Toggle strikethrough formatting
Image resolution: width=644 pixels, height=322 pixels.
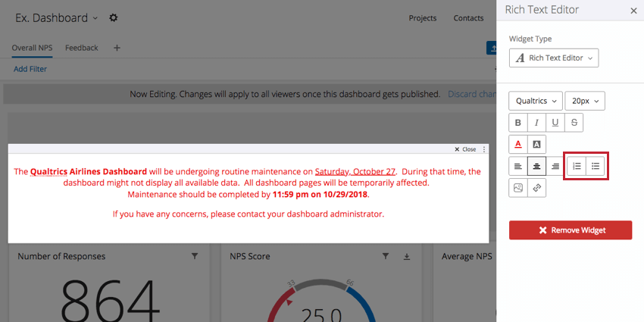coord(574,123)
